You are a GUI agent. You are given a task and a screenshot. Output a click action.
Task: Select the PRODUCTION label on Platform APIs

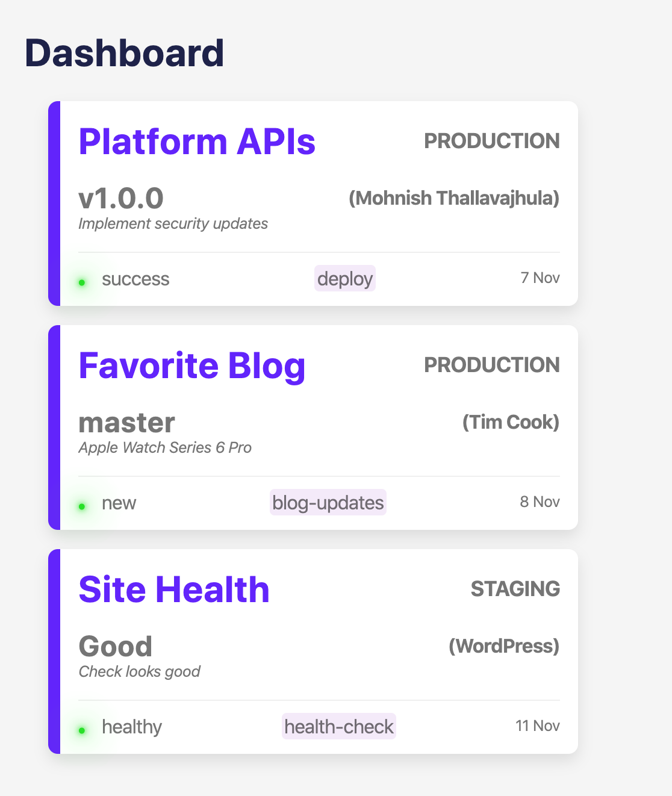click(x=492, y=141)
